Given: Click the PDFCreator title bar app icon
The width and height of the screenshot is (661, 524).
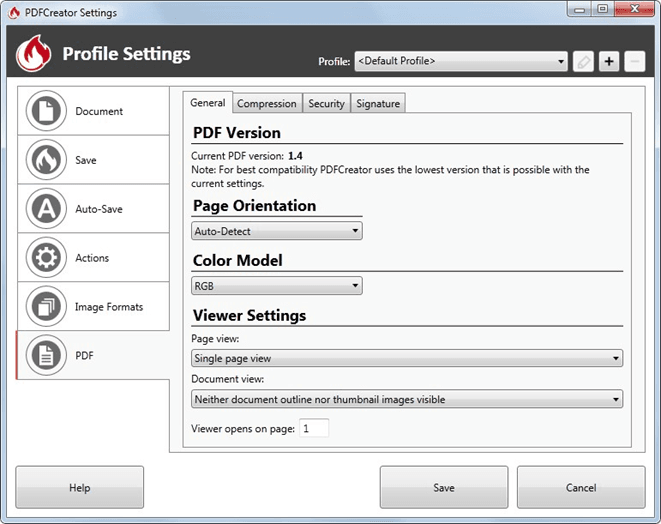Looking at the screenshot, I should (14, 13).
